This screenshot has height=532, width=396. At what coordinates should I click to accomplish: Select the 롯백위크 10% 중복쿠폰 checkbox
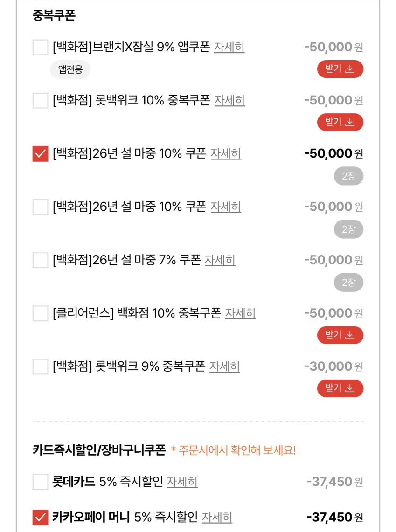click(41, 100)
